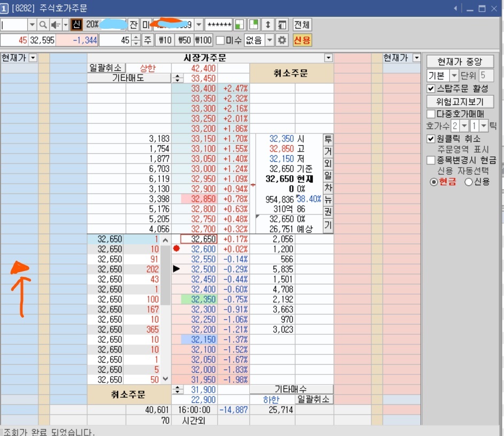Select the '뉴' vertical tab

pyautogui.click(x=328, y=200)
